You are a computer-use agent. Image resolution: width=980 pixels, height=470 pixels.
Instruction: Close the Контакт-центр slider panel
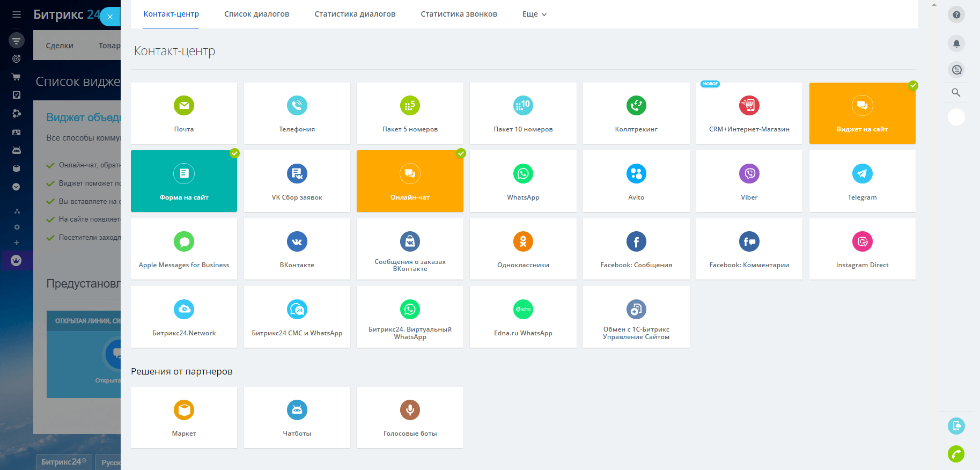click(110, 17)
